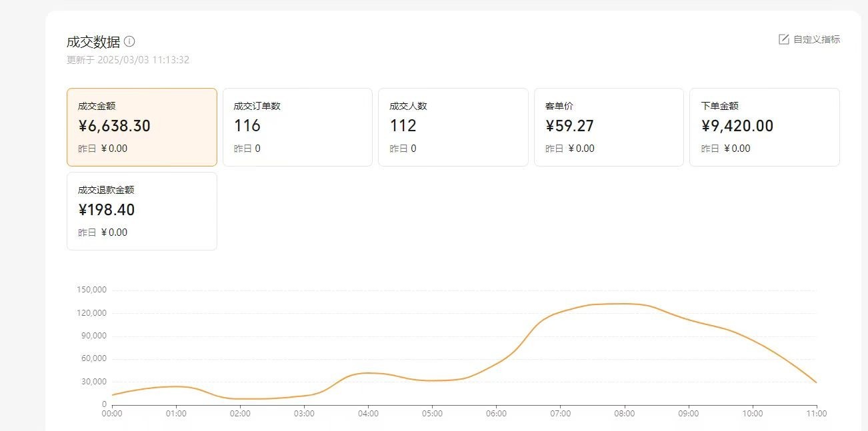Open the 自定义指标 text link

[816, 39]
